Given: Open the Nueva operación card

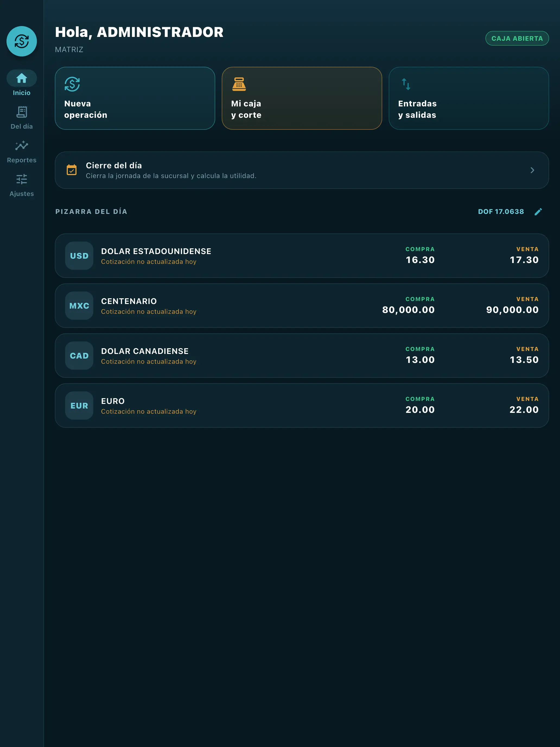Looking at the screenshot, I should (135, 98).
